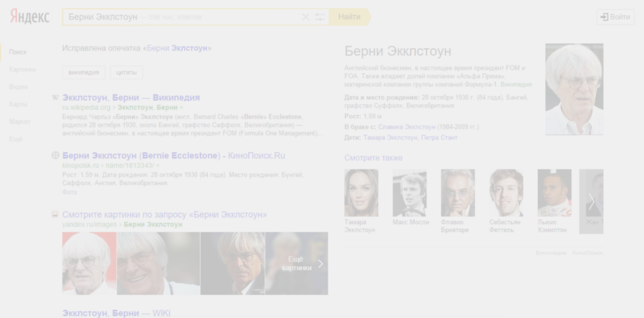Open the large portrait photo in info card
Screen dimensions: 644x318
pyautogui.click(x=574, y=90)
